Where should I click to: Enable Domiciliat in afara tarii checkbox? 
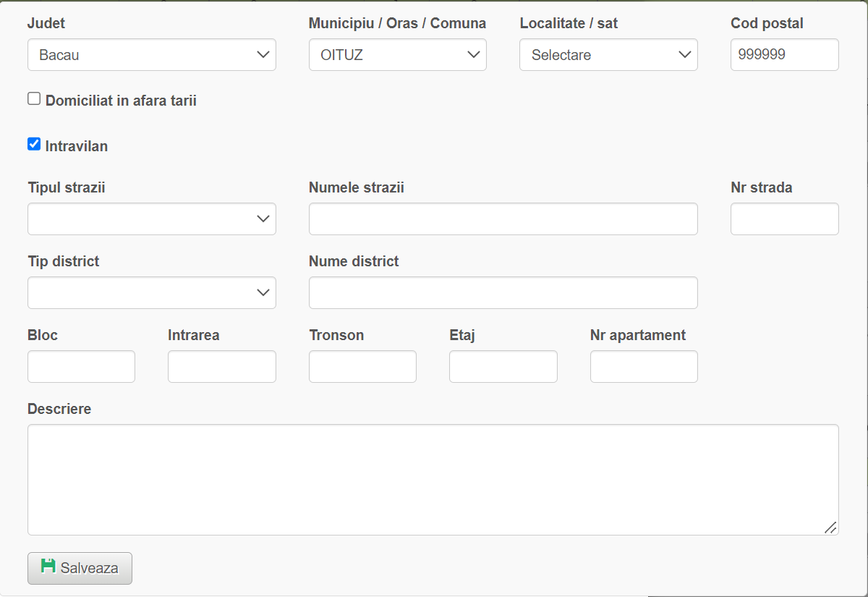[x=34, y=99]
